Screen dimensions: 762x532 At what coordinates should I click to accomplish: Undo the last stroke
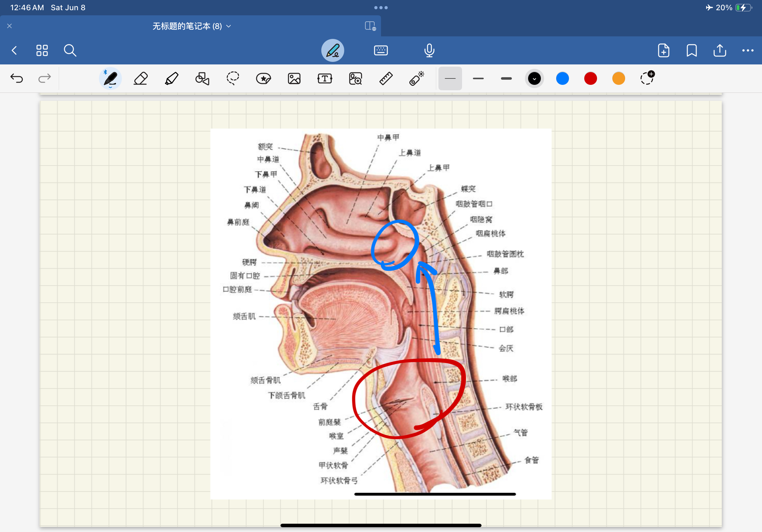click(x=17, y=78)
